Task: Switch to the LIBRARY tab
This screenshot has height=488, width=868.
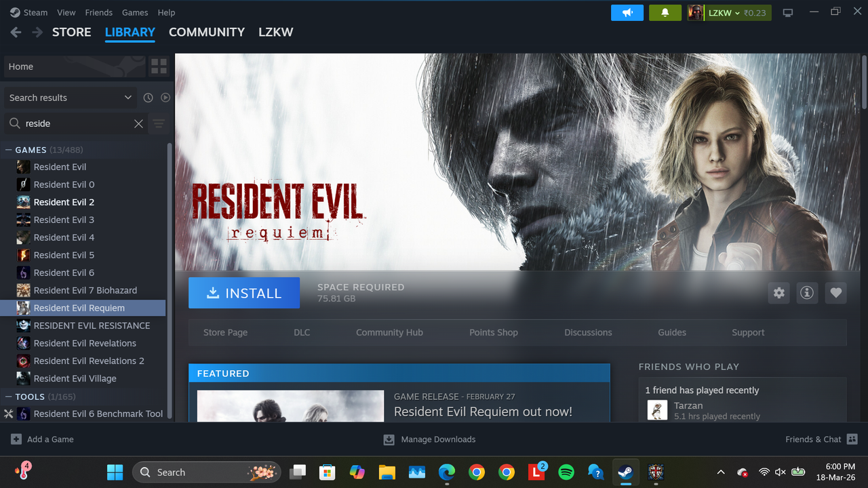Action: 130,32
